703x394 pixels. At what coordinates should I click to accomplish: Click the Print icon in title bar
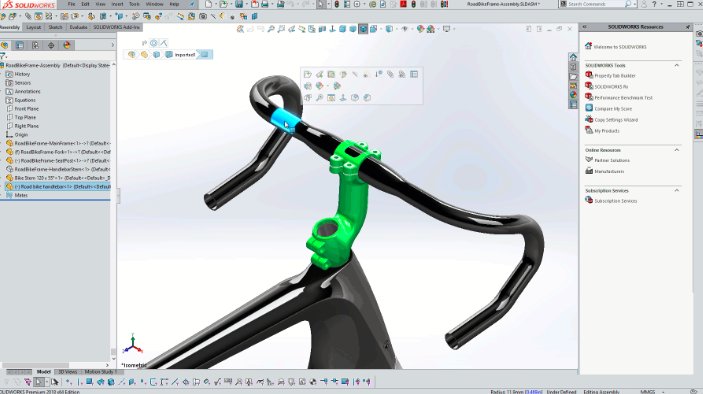[x=265, y=4]
